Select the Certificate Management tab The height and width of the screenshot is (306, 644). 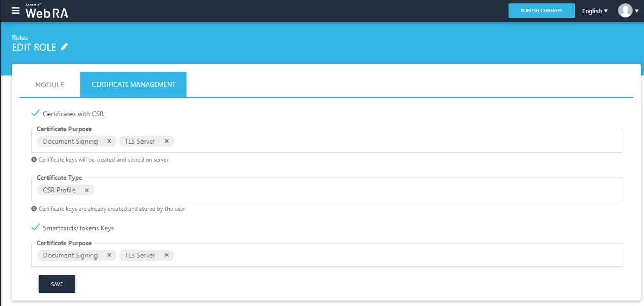[x=133, y=84]
